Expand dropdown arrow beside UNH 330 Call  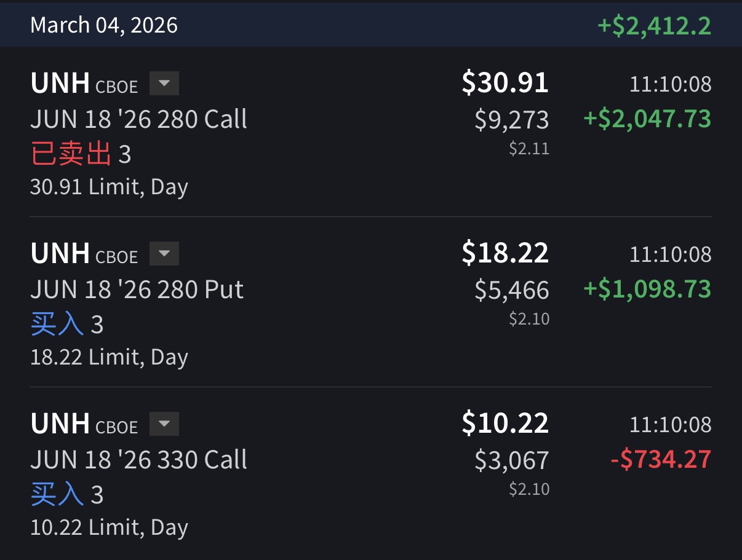(x=164, y=424)
